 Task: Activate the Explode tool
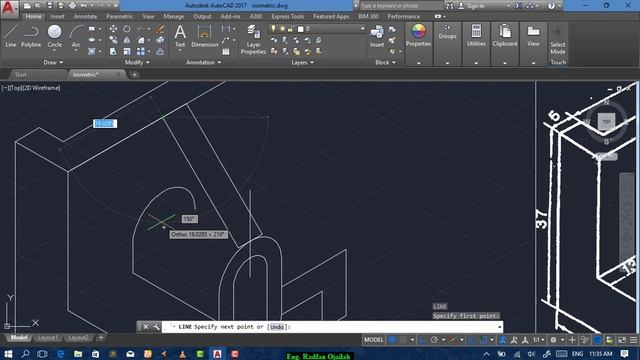[x=160, y=40]
